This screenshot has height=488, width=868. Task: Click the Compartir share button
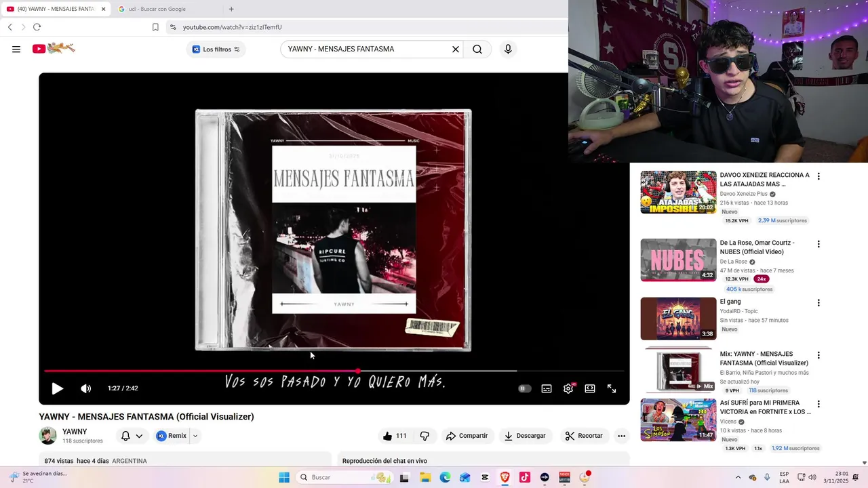click(x=467, y=436)
